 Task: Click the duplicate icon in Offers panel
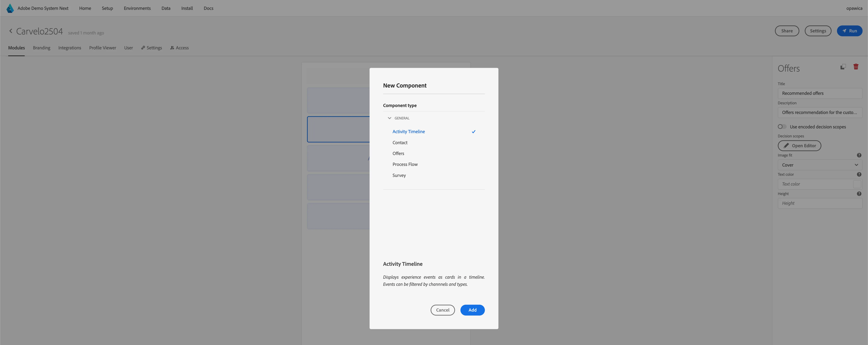(x=843, y=67)
